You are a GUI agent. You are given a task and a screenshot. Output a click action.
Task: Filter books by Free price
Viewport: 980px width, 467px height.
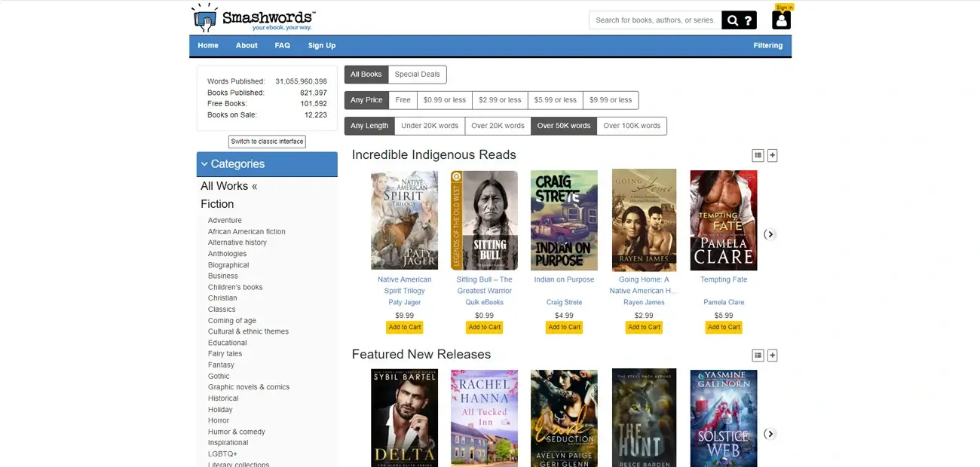click(403, 99)
